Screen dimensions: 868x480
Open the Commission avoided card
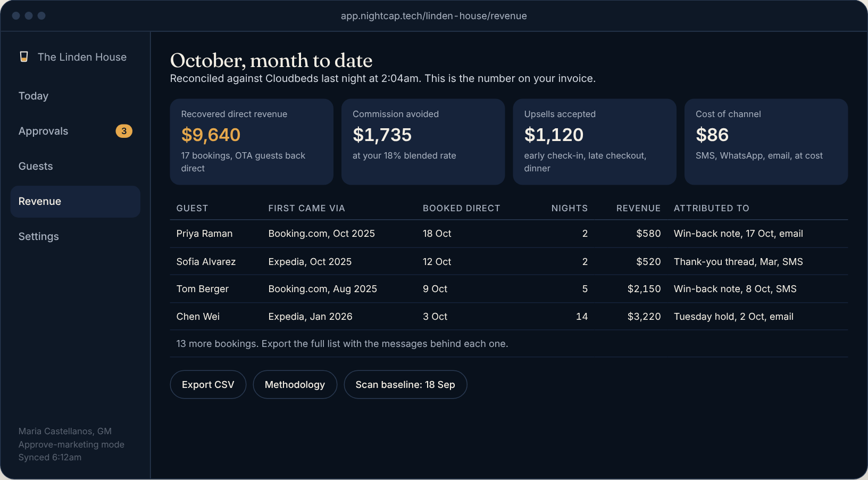(x=423, y=142)
